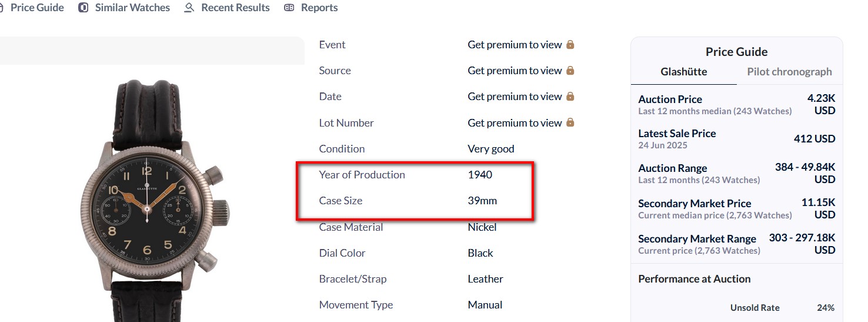
Task: Click the Reports icon
Action: pyautogui.click(x=289, y=8)
